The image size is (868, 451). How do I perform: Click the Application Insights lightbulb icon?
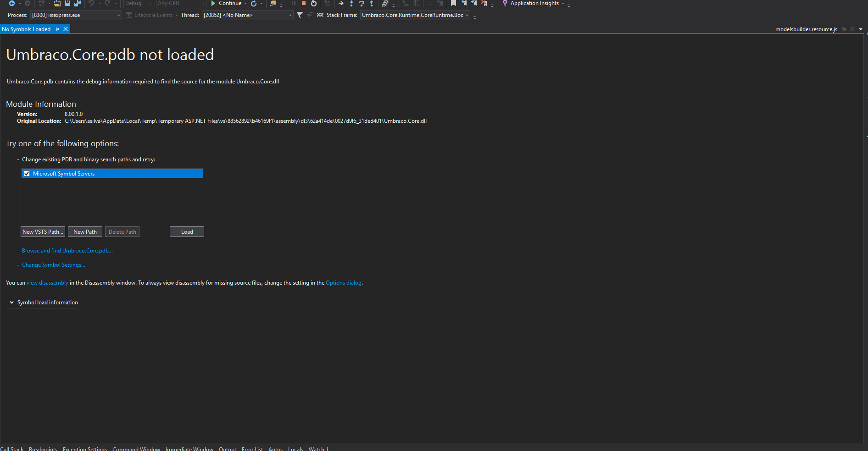(x=505, y=3)
